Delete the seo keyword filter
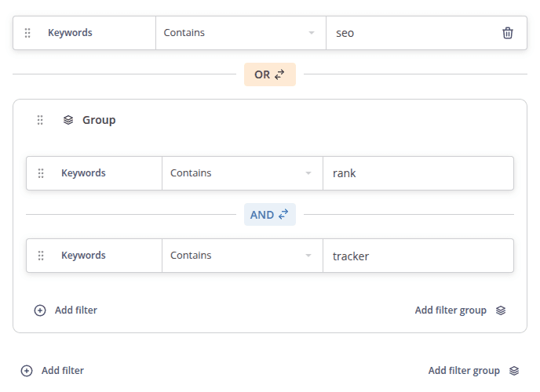The width and height of the screenshot is (540, 392). (x=507, y=33)
